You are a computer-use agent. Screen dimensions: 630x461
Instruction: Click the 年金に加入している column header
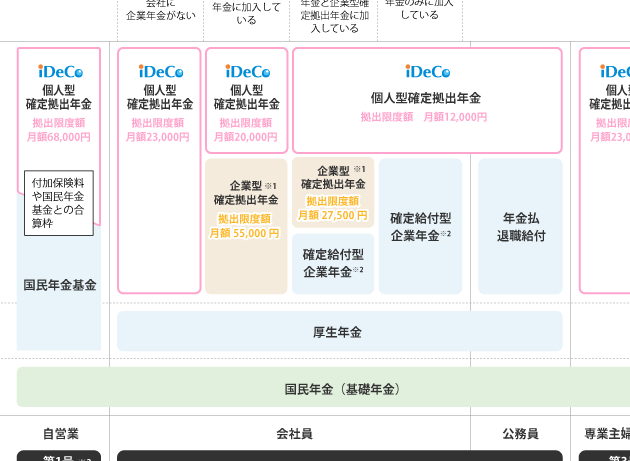pos(246,13)
